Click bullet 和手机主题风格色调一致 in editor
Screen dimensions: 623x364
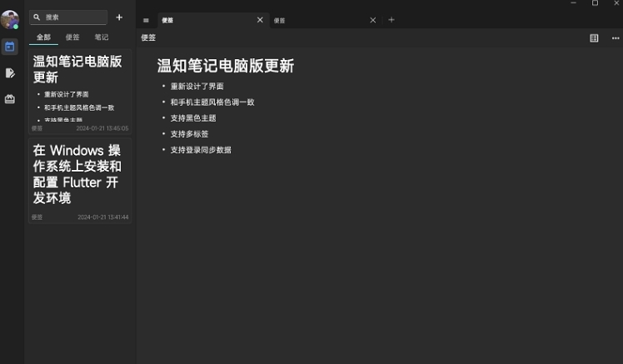(212, 102)
